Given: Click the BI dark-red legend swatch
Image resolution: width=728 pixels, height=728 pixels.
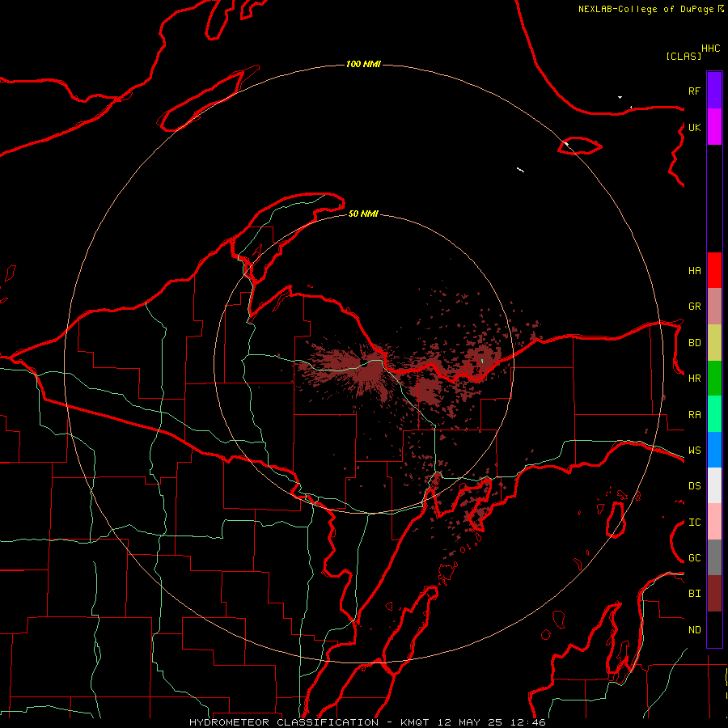Looking at the screenshot, I should pyautogui.click(x=714, y=594).
